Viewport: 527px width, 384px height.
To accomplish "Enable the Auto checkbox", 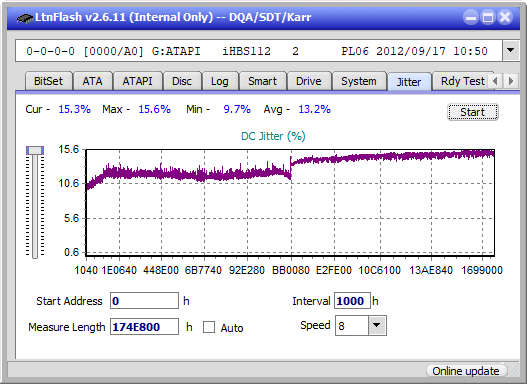I will coord(209,327).
